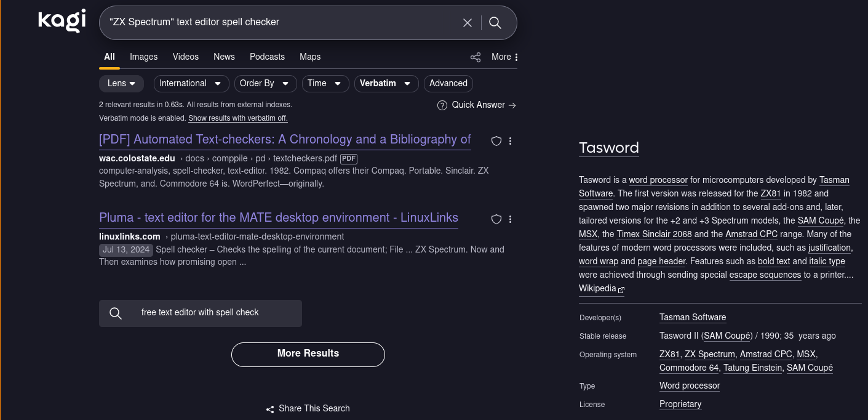The width and height of the screenshot is (868, 420).
Task: Open the News tab
Action: pos(224,57)
